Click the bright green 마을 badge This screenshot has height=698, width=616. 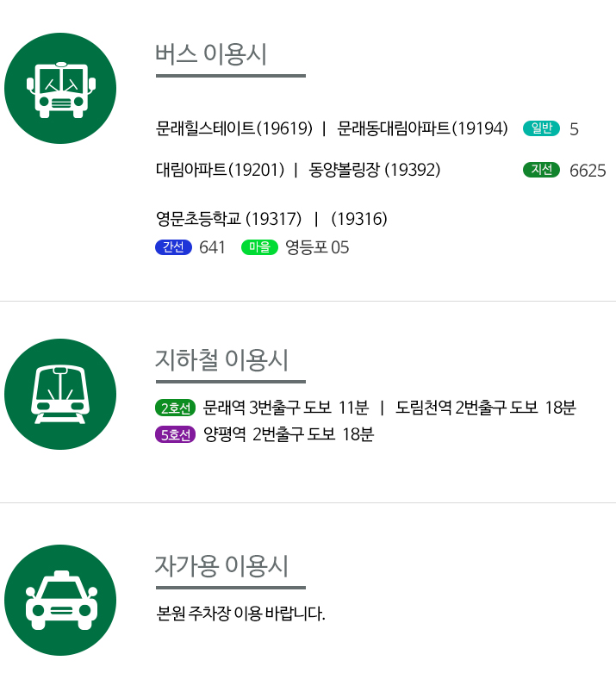click(259, 247)
